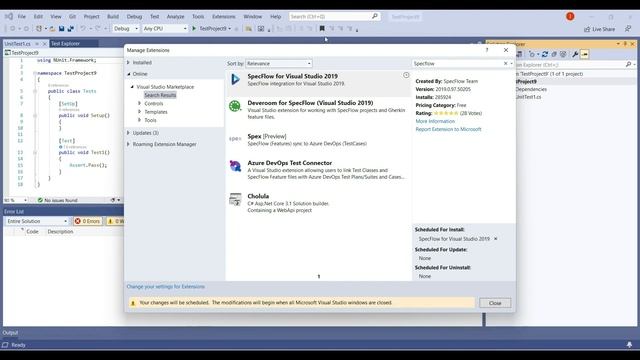The height and width of the screenshot is (360, 640).
Task: Click the Visual Studio search box (Ctrl+Q)
Action: pyautogui.click(x=335, y=16)
